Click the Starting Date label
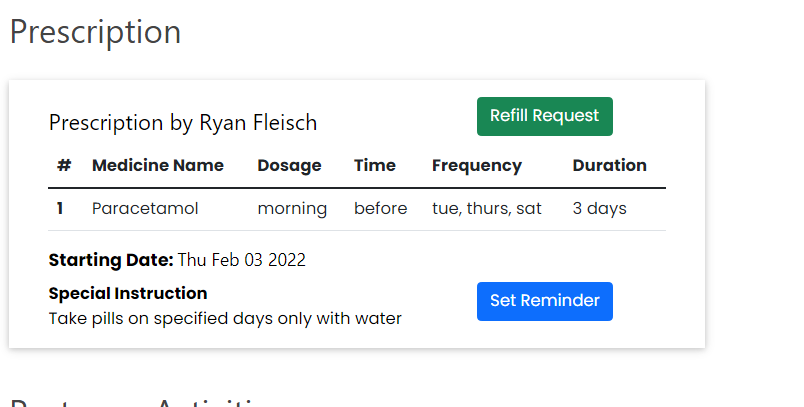This screenshot has width=804, height=407. 110,261
